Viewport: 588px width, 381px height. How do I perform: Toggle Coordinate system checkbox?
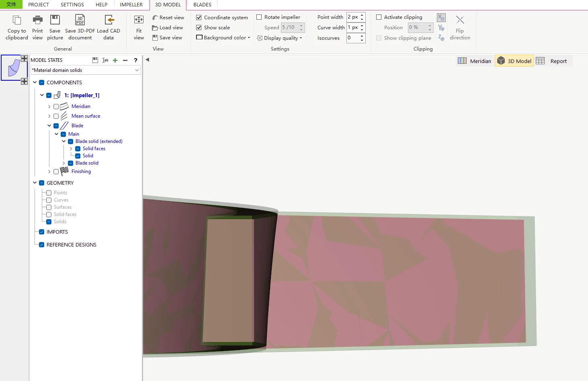click(199, 18)
